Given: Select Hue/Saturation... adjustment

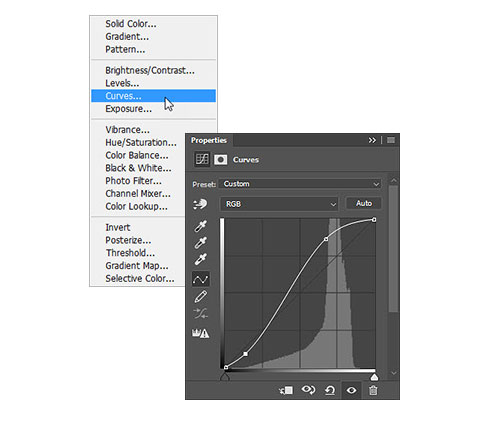Looking at the screenshot, I should point(138,142).
